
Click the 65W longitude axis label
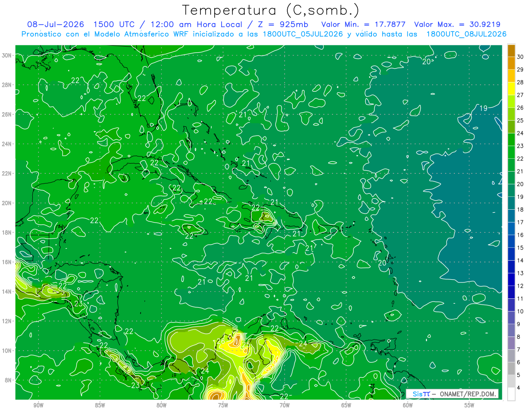pos(346,405)
